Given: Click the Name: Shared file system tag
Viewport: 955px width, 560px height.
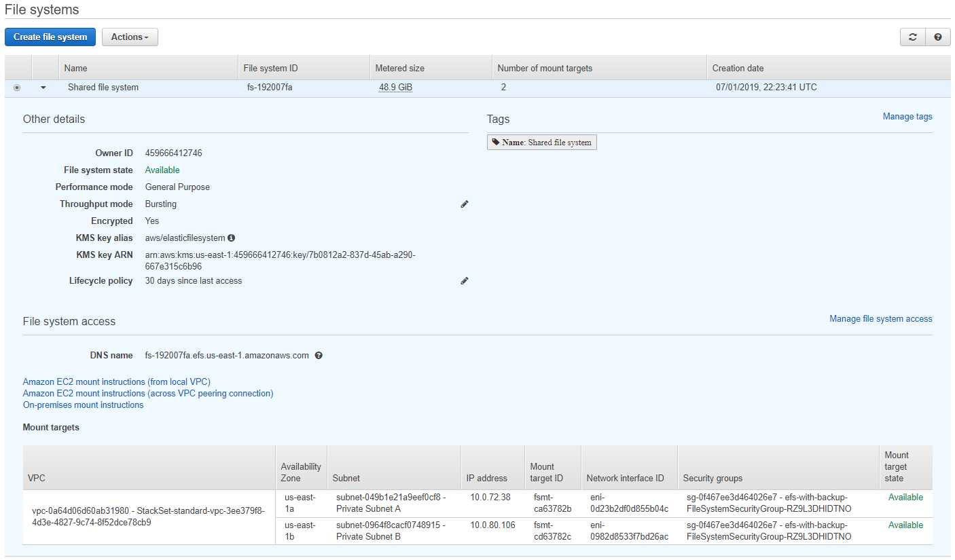Looking at the screenshot, I should pos(541,142).
